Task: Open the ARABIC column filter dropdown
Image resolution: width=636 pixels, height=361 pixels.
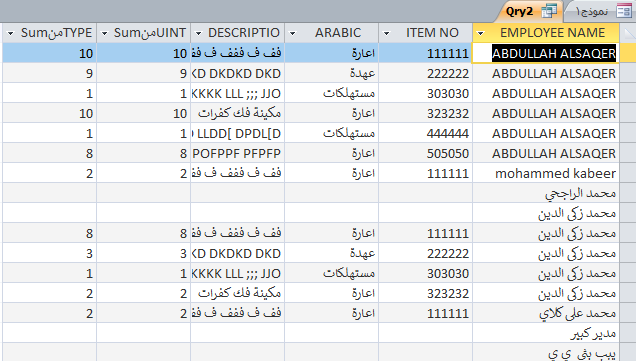Action: [x=292, y=33]
